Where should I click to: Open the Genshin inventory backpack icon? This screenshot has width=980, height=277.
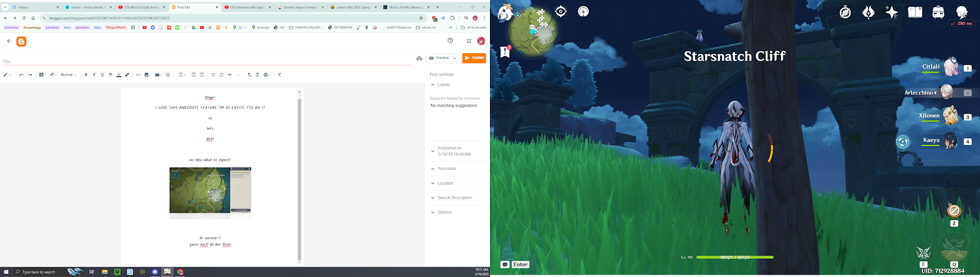tap(938, 12)
